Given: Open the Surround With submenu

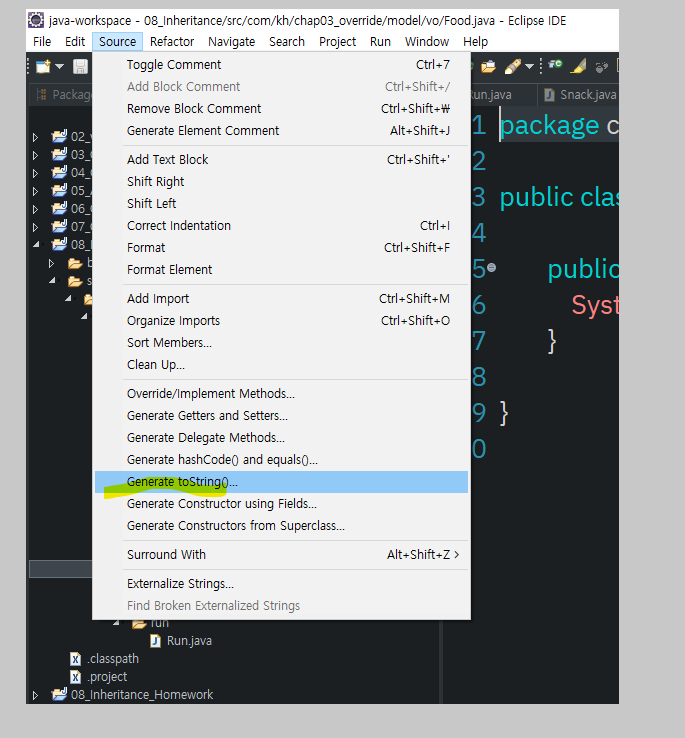Looking at the screenshot, I should click(281, 555).
